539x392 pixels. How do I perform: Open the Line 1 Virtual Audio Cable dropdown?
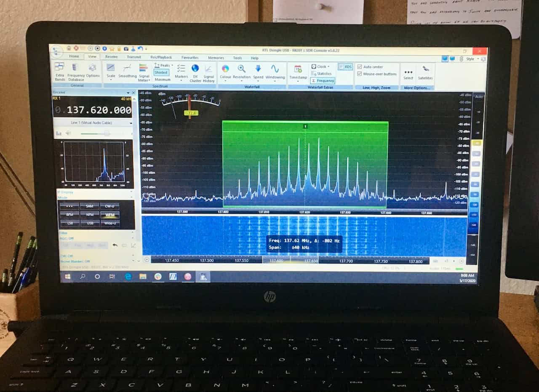coord(93,123)
